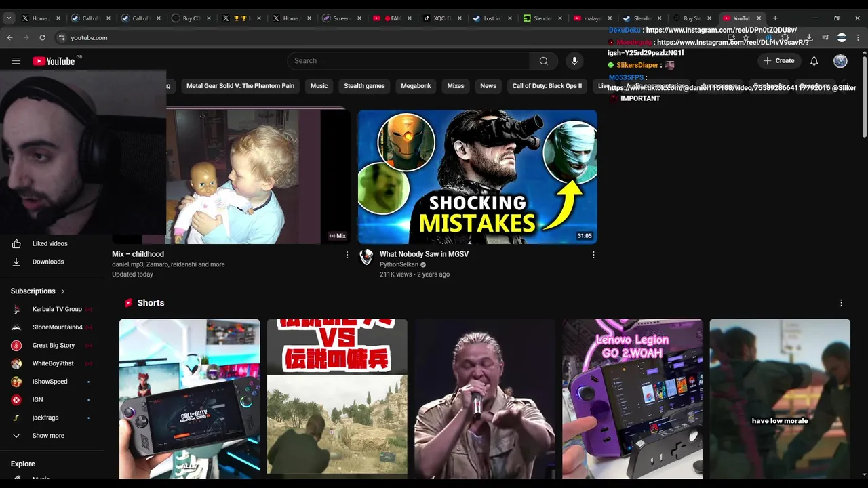Close the active YouTube browser tab

click(759, 18)
